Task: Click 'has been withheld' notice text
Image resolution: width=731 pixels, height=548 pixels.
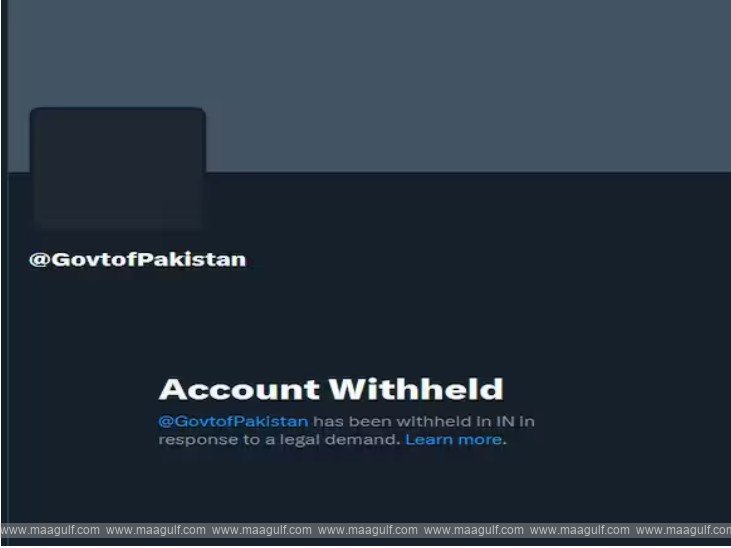Action: point(392,422)
